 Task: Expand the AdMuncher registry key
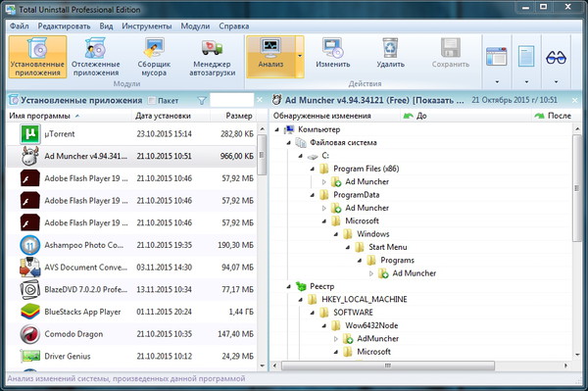[336, 339]
